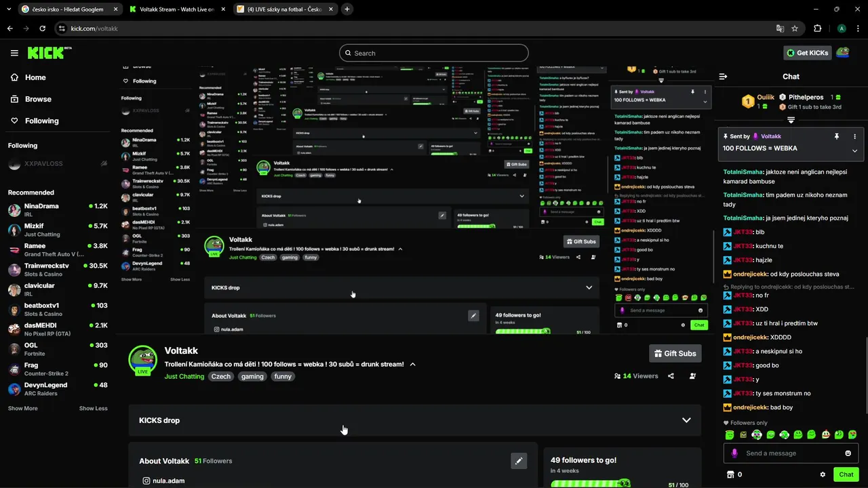This screenshot has width=868, height=488.
Task: Insert the first green emote
Action: tap(729, 434)
